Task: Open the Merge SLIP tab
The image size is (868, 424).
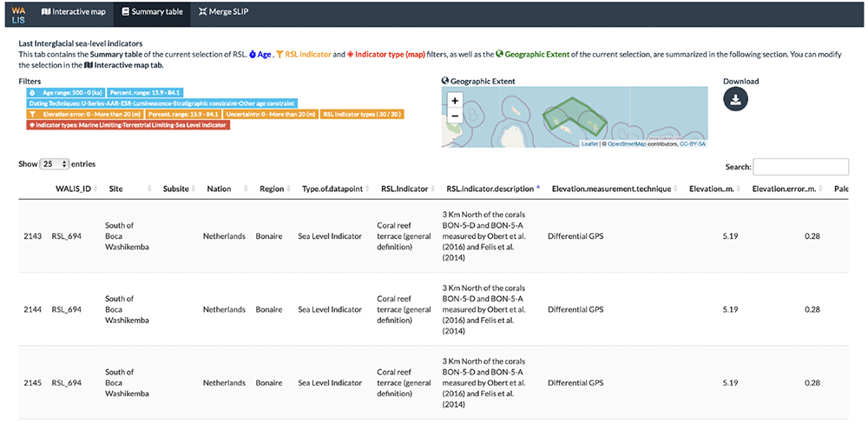Action: tap(224, 11)
